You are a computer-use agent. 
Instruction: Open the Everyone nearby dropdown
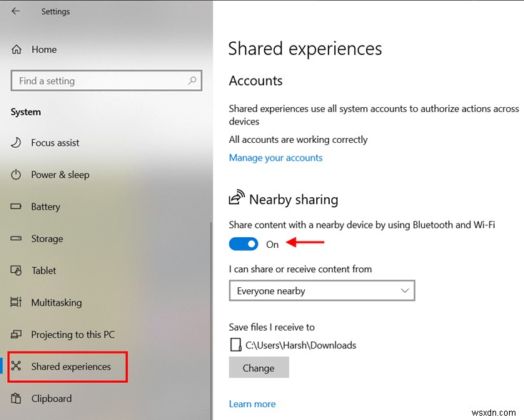(321, 291)
